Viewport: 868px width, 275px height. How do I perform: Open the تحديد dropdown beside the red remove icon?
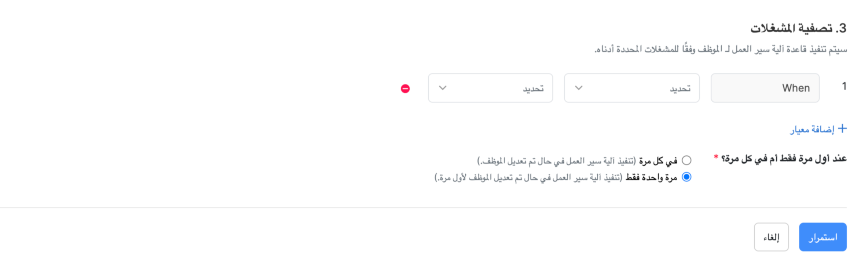[x=490, y=88]
